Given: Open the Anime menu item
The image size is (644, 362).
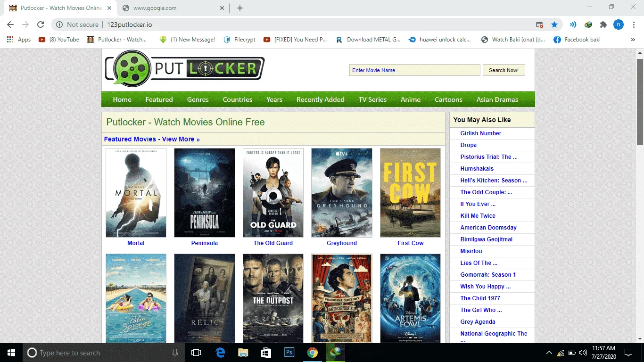Looking at the screenshot, I should point(411,99).
